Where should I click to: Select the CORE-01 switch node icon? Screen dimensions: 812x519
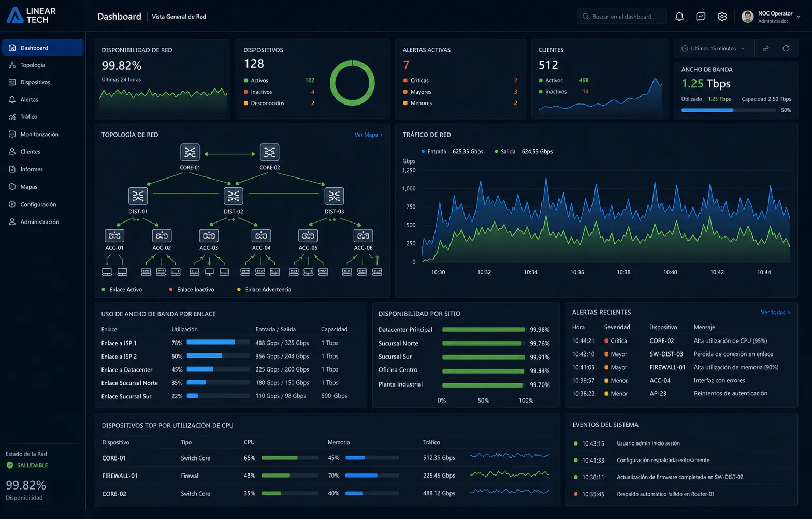190,152
